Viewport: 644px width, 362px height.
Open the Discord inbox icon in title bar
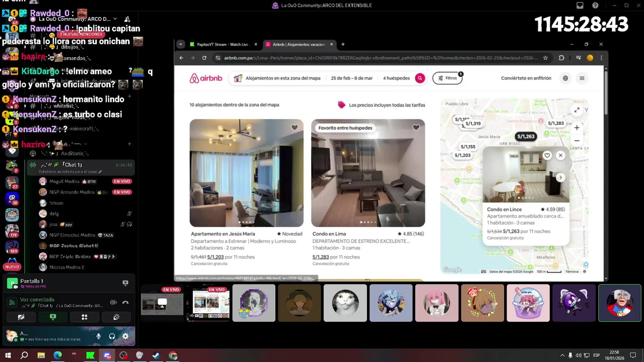[x=580, y=6]
